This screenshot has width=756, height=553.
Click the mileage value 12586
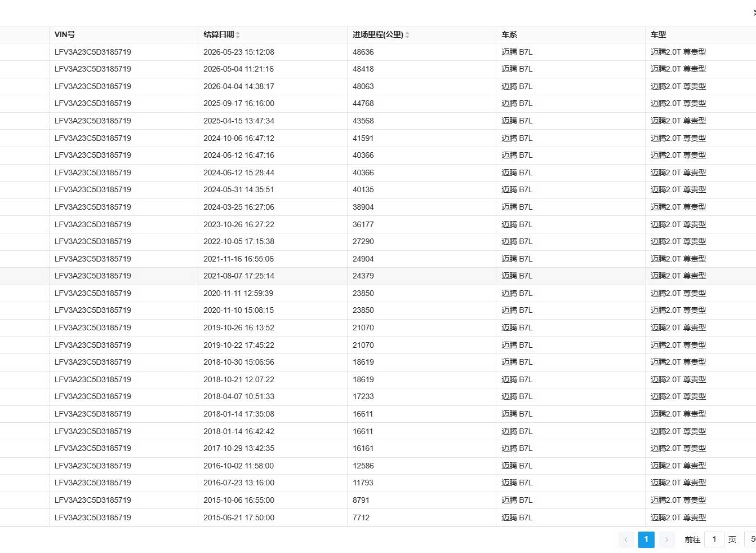363,466
